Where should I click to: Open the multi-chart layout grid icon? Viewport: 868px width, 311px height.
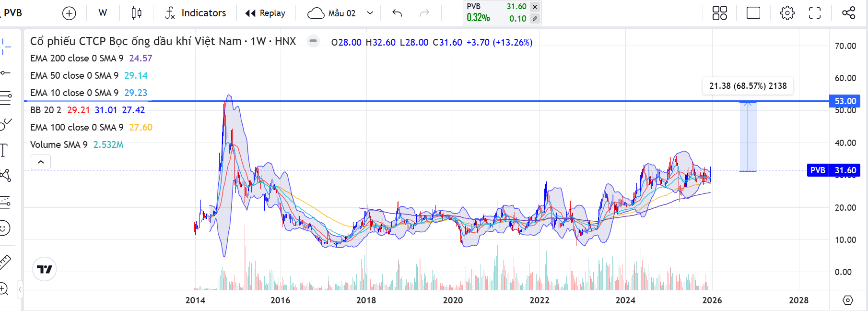719,13
